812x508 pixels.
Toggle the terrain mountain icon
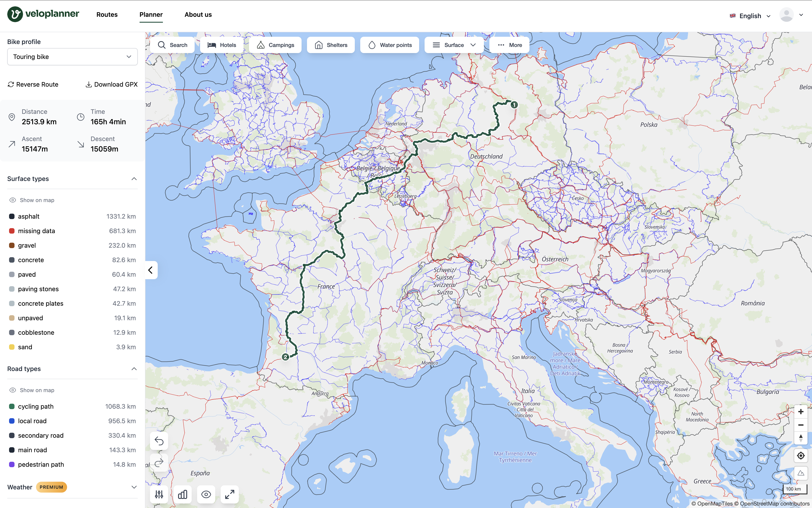coord(801,473)
